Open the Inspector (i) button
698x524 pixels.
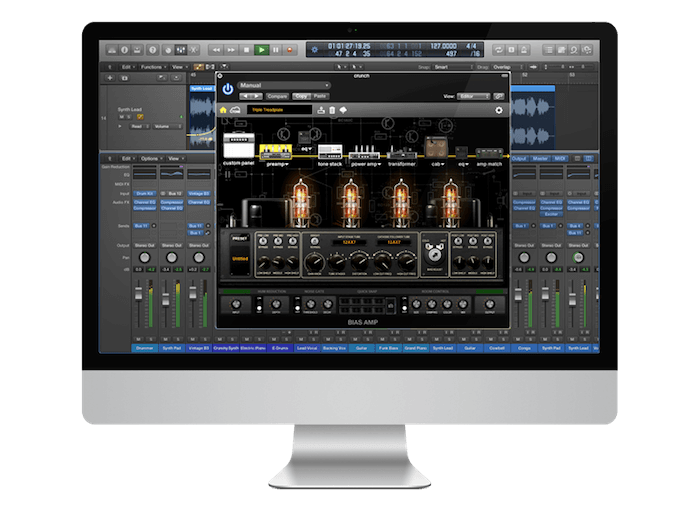(125, 50)
